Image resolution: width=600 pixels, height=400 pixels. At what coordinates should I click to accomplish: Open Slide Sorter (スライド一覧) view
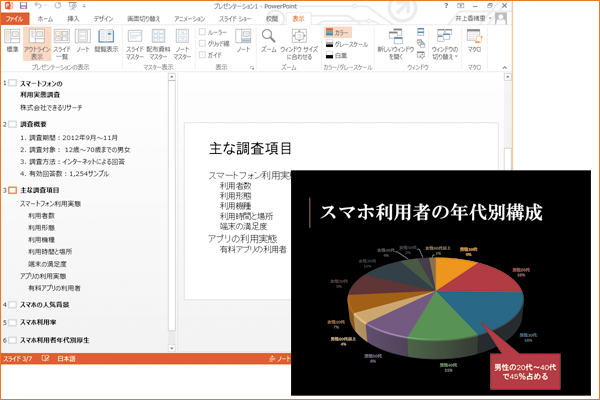pos(62,44)
